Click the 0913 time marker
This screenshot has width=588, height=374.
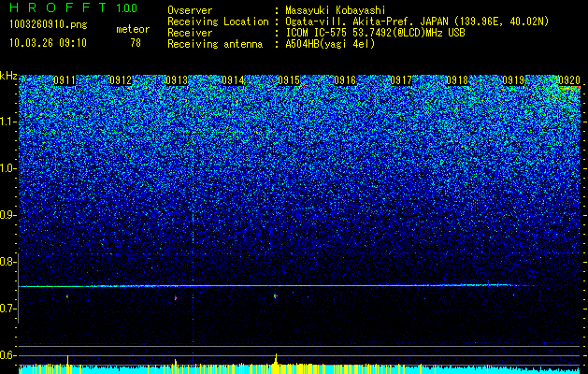[177, 80]
